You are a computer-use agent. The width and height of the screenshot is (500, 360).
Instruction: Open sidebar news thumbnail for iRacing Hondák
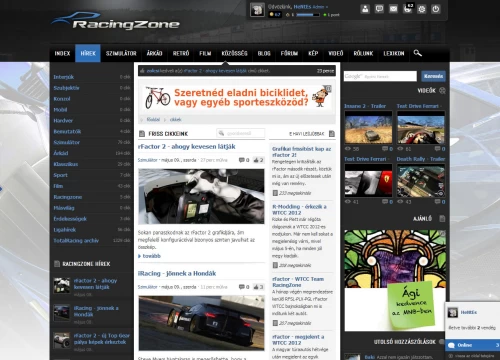coord(62,313)
